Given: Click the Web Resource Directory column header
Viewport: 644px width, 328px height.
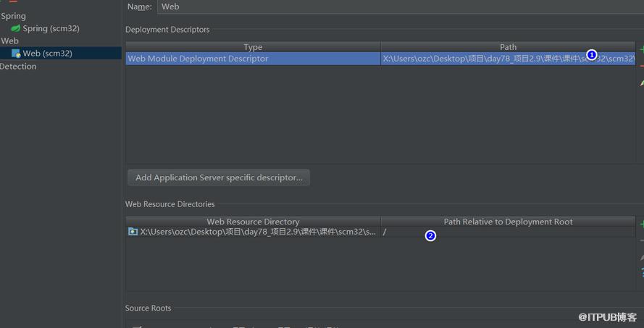Looking at the screenshot, I should tap(253, 222).
